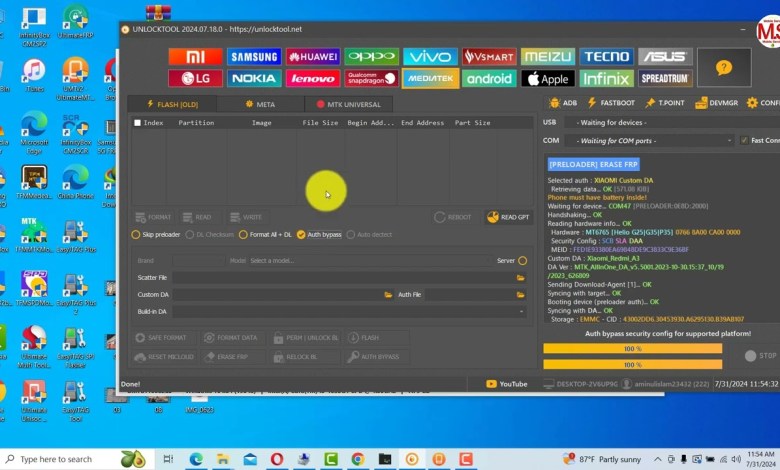Browse for Auth File via folder icon
The width and height of the screenshot is (780, 470).
[x=520, y=294]
